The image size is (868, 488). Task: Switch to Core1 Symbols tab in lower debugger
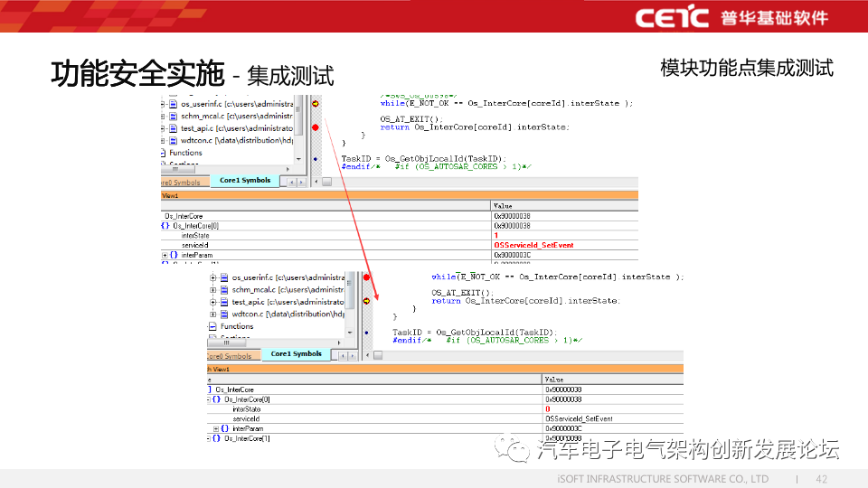click(297, 354)
